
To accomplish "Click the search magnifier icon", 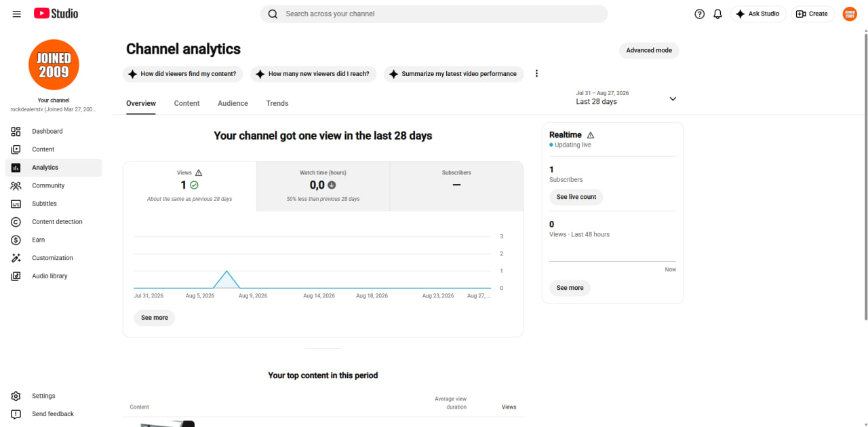I will pos(273,14).
